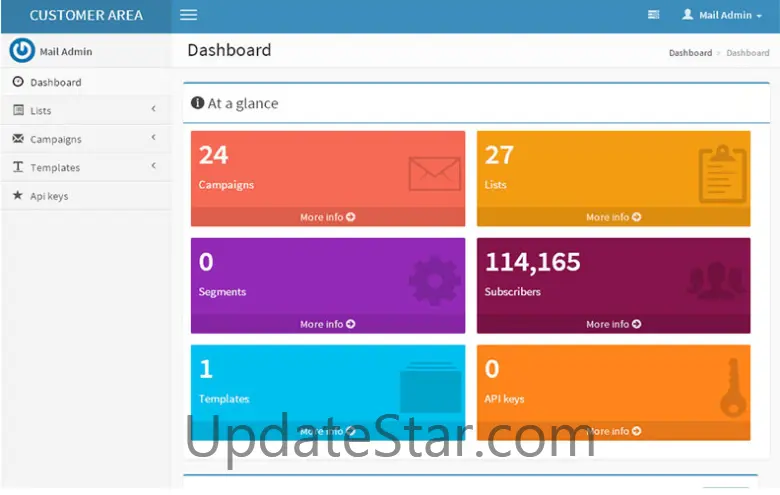780x495 pixels.
Task: Expand the Templates submenu chevron
Action: coord(154,165)
